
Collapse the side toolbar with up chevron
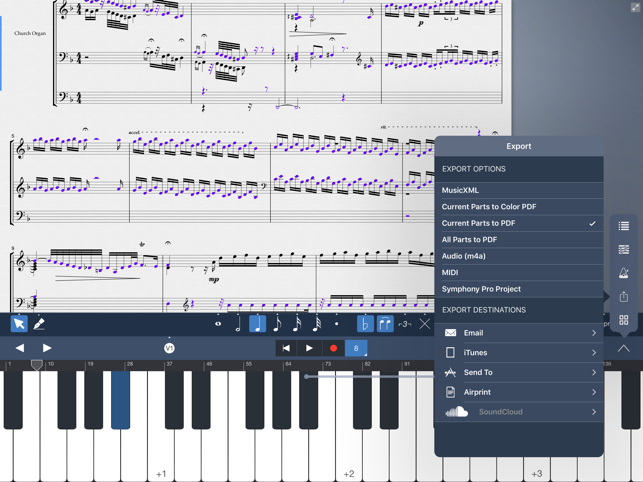624,348
